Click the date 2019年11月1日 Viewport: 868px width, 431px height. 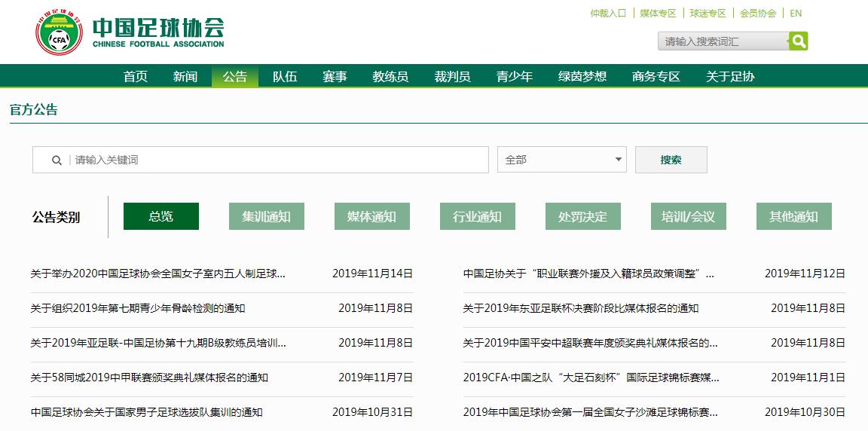tap(808, 378)
